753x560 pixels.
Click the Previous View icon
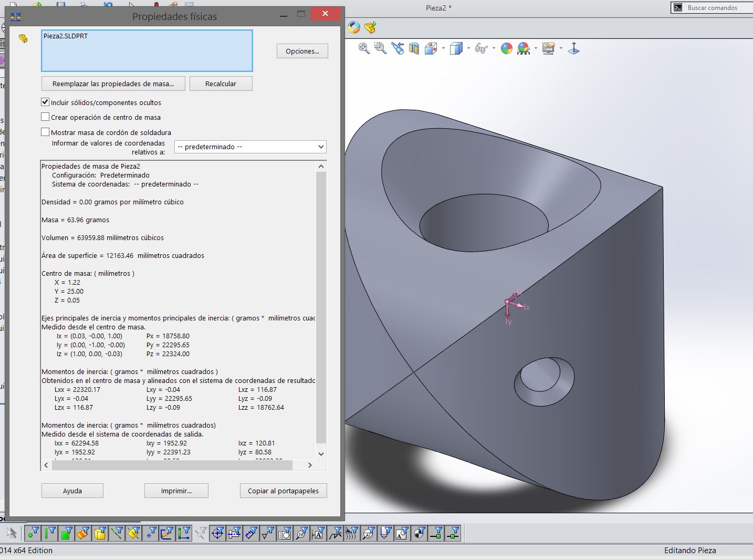pyautogui.click(x=398, y=48)
